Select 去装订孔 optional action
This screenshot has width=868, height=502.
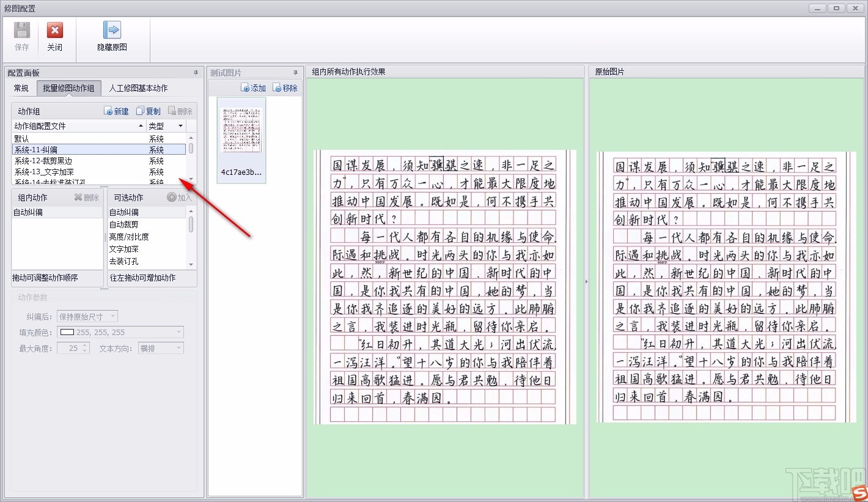(147, 261)
